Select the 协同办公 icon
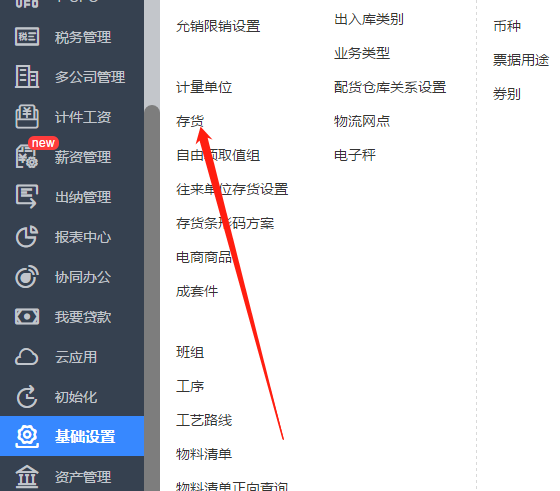 [27, 276]
